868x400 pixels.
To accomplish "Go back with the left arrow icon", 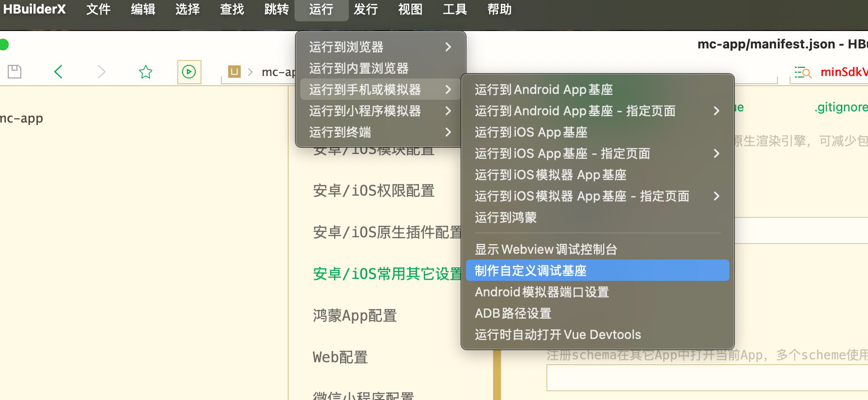I will click(59, 72).
